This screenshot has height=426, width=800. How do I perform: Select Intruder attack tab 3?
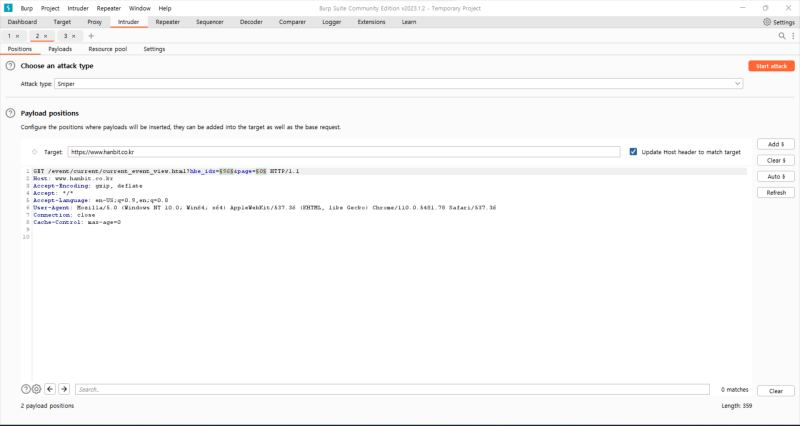click(65, 36)
